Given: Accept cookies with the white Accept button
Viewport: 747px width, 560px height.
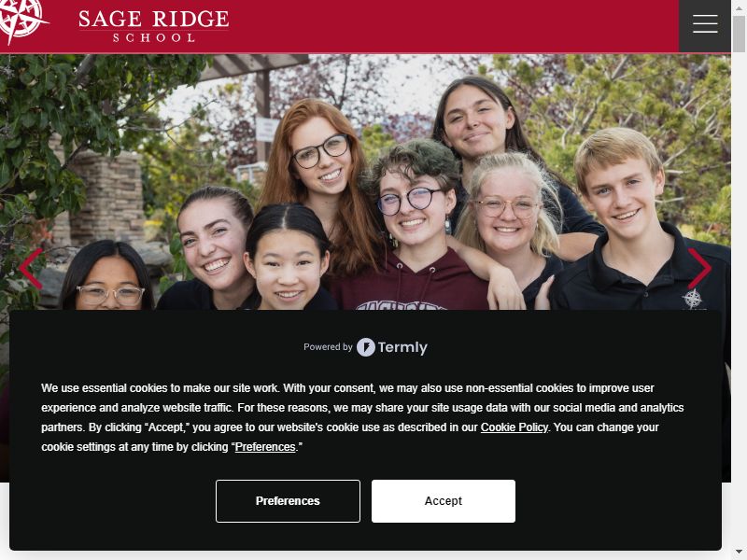Looking at the screenshot, I should (443, 501).
